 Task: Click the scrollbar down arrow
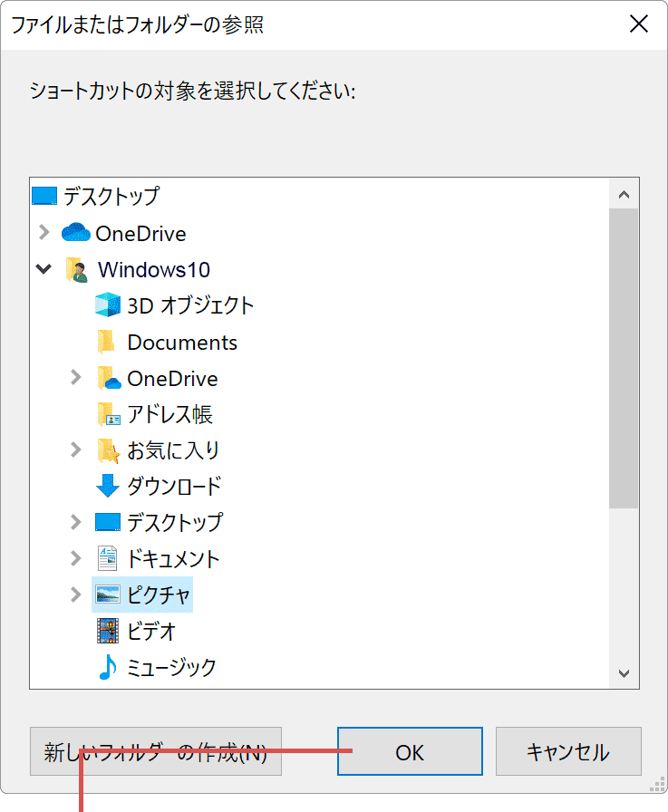[624, 674]
